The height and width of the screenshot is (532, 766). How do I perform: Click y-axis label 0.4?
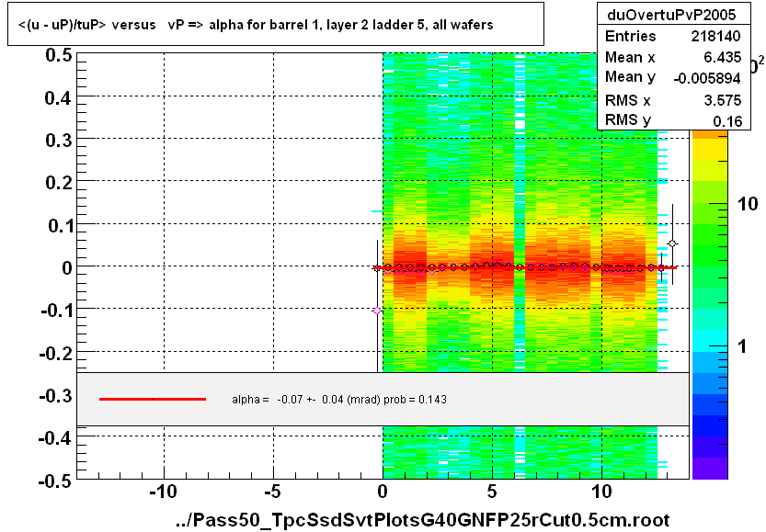tap(59, 98)
